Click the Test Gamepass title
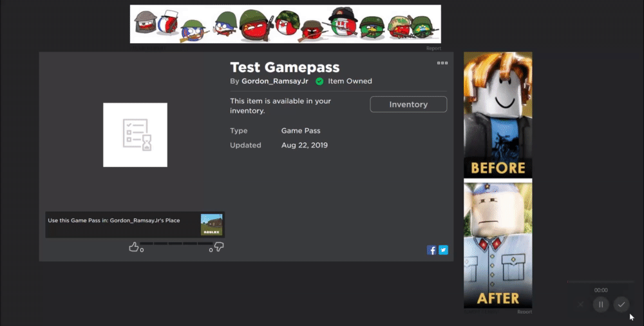Viewport: 644px width, 326px height. (x=285, y=67)
